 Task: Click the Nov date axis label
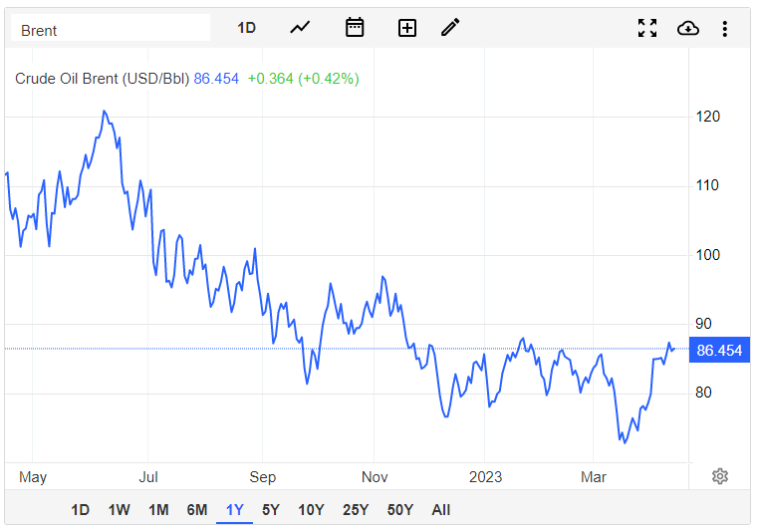[x=375, y=477]
